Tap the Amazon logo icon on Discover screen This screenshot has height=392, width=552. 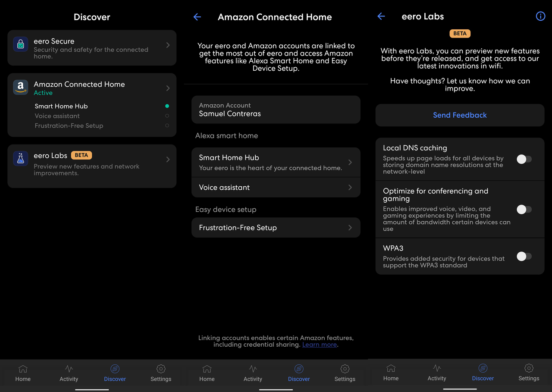point(20,87)
